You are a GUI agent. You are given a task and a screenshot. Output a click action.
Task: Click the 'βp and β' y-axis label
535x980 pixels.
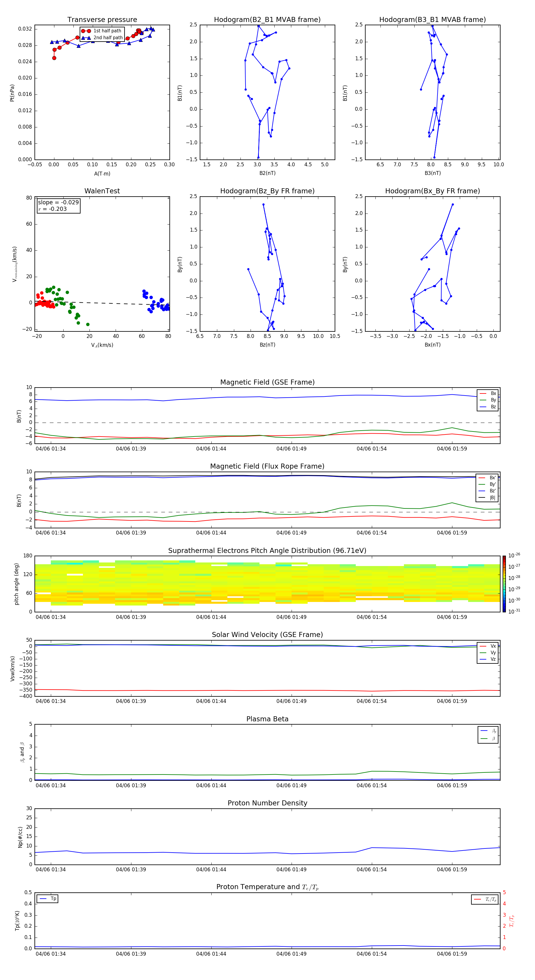22,752
